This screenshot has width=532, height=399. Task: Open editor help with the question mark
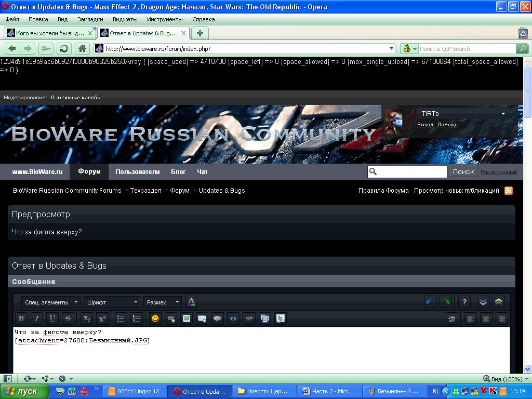coord(464,302)
